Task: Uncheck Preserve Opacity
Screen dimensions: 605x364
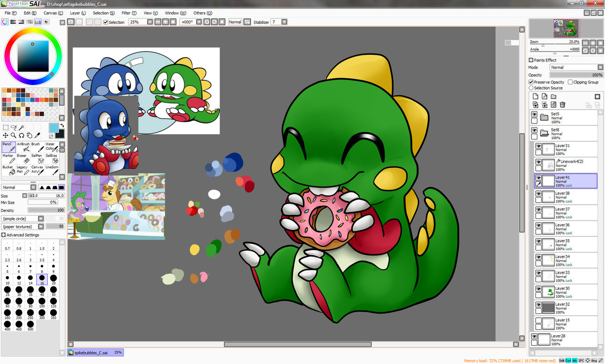Action: click(x=531, y=82)
